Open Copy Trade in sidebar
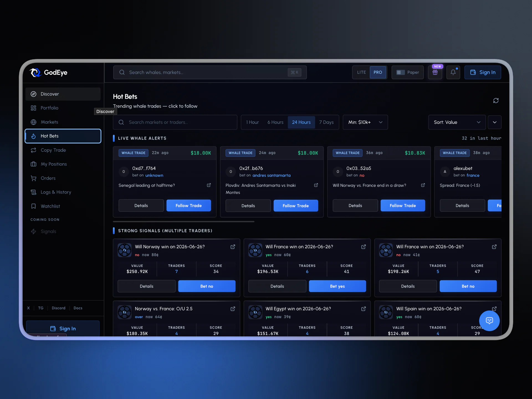This screenshot has width=532, height=399. [x=63, y=150]
